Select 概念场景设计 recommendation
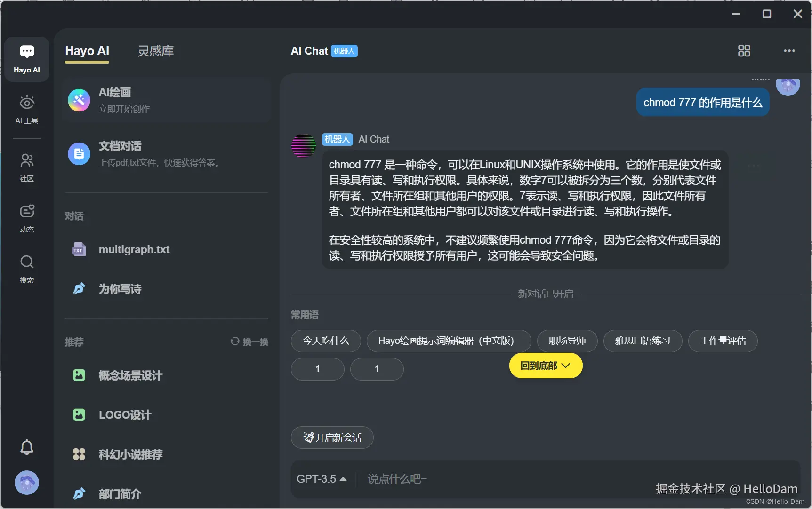This screenshot has width=812, height=509. pyautogui.click(x=167, y=375)
